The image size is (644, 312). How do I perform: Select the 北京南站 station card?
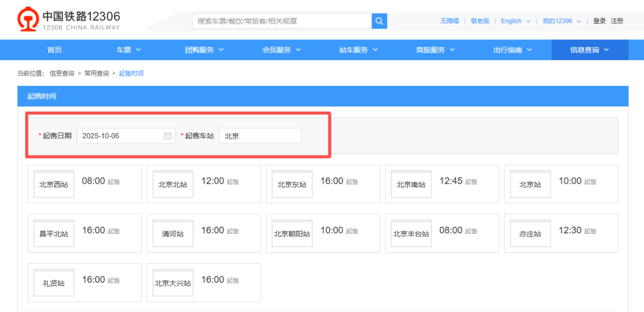411,184
